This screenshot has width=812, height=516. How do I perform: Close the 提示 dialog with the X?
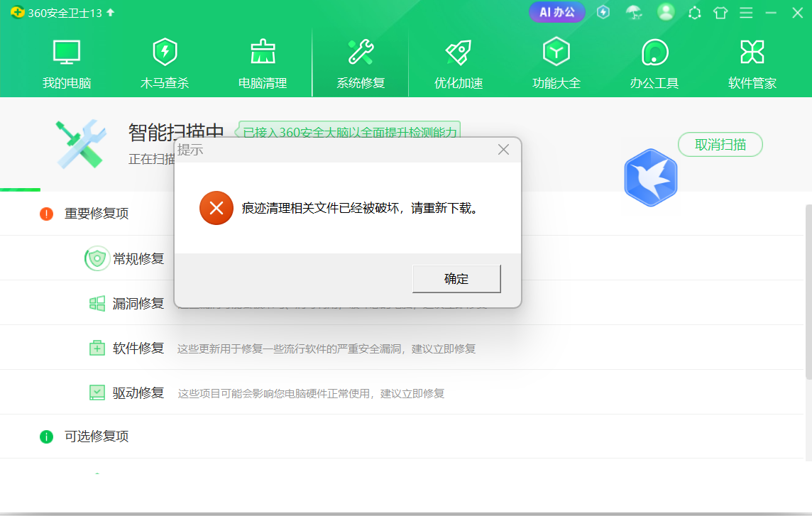pyautogui.click(x=503, y=150)
